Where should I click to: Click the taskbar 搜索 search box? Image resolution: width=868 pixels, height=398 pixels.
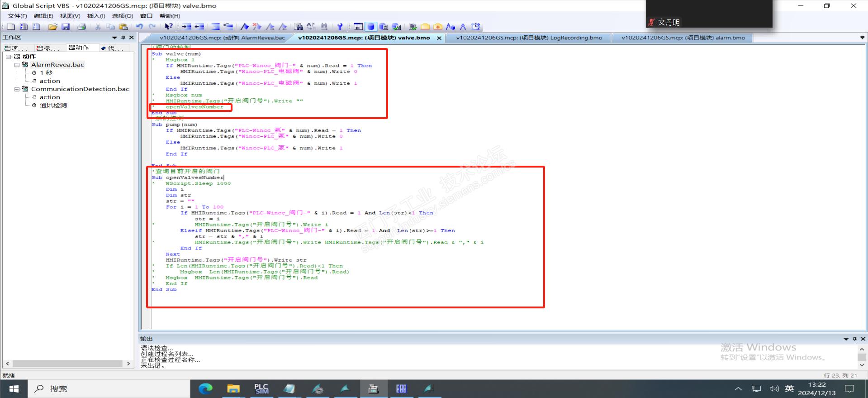coord(110,389)
